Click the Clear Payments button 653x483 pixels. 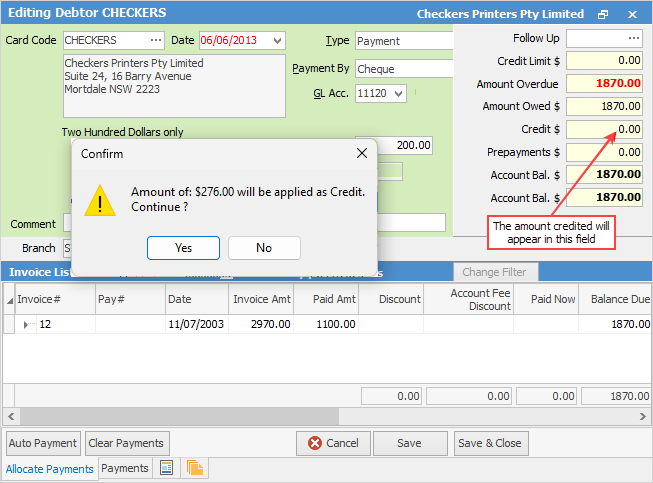126,443
